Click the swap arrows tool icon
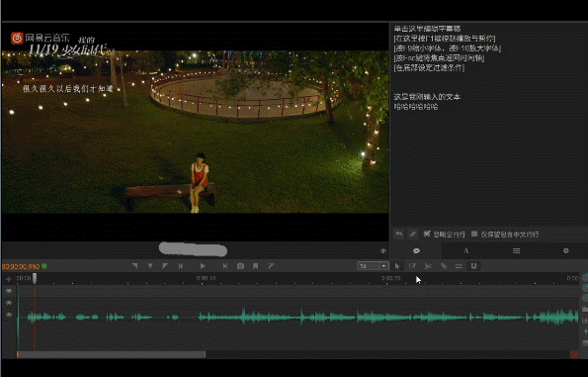Screen dimensions: 588x377 click(x=459, y=266)
